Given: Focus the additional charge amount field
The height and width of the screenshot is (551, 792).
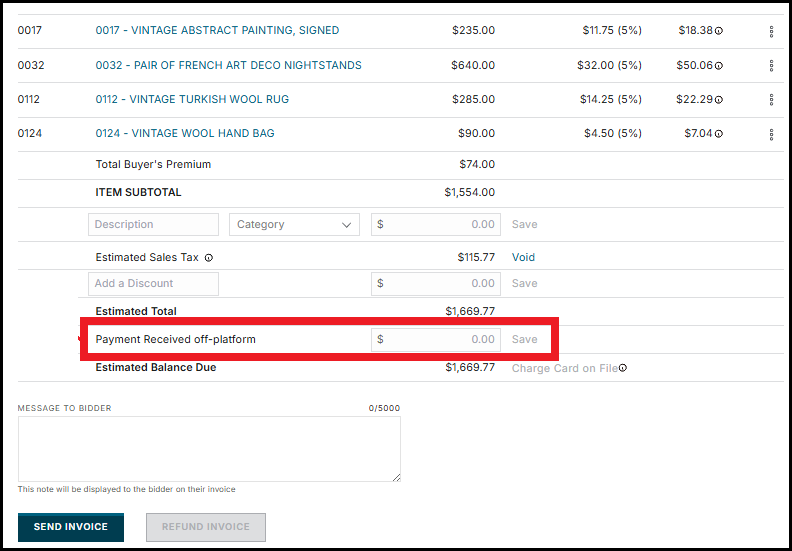Looking at the screenshot, I should coord(436,224).
